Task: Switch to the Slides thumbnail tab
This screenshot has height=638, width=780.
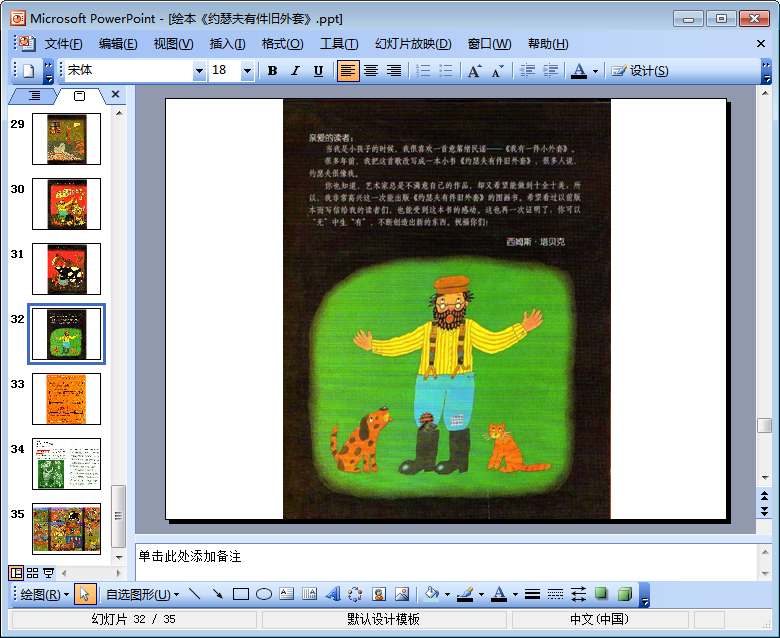Action: click(x=80, y=95)
